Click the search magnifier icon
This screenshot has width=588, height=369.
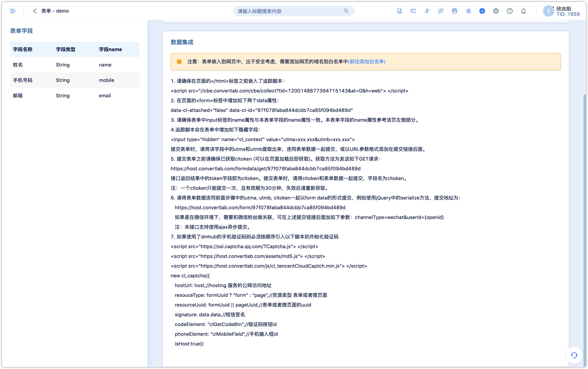tap(346, 11)
